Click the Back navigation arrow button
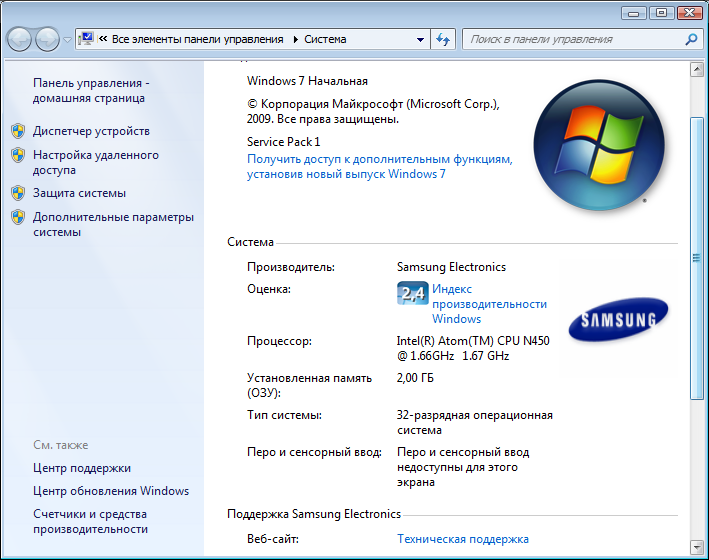Viewport: 709px width, 560px height. click(19, 39)
